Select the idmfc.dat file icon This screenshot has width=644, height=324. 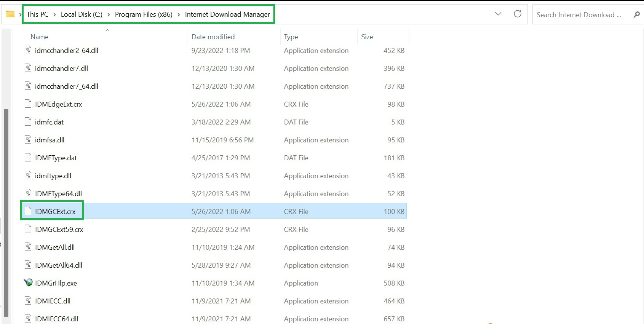28,122
